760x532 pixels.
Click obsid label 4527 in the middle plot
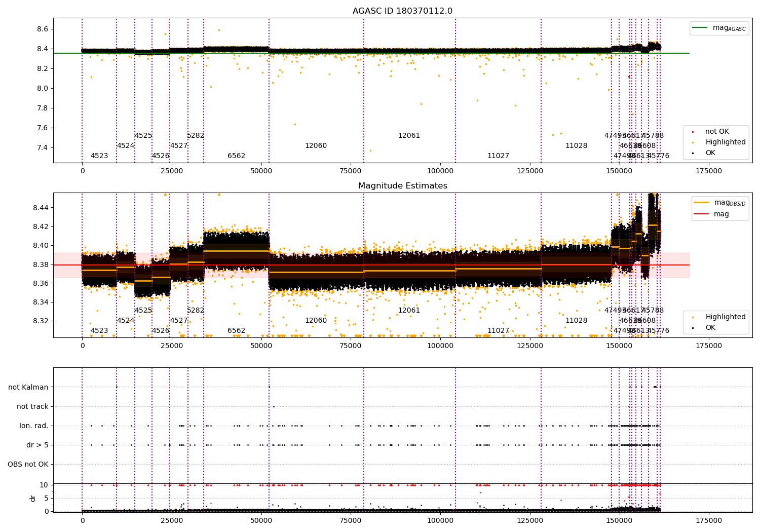point(179,321)
